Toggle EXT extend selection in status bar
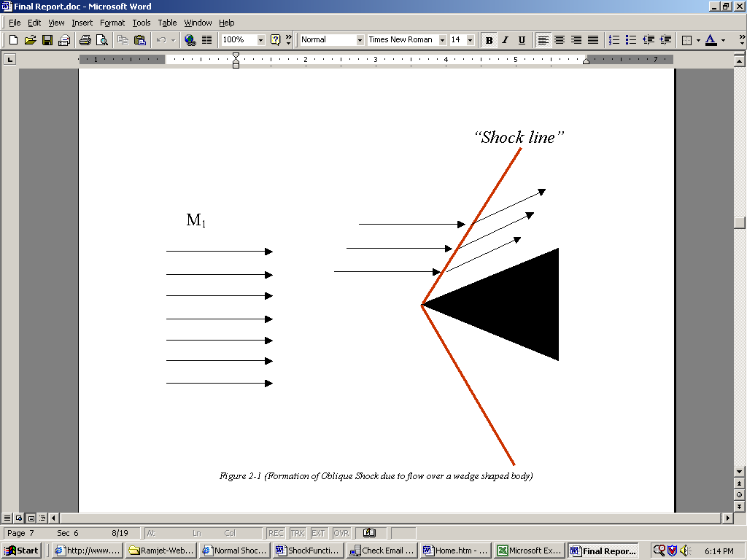 [318, 533]
